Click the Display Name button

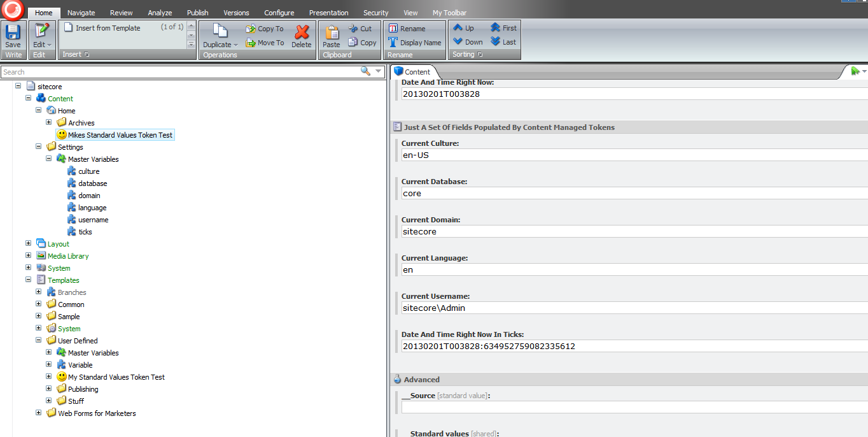[x=414, y=43]
